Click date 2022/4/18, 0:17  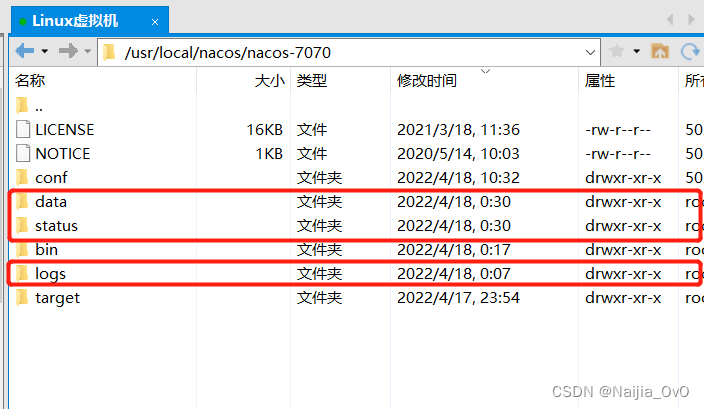click(x=454, y=250)
